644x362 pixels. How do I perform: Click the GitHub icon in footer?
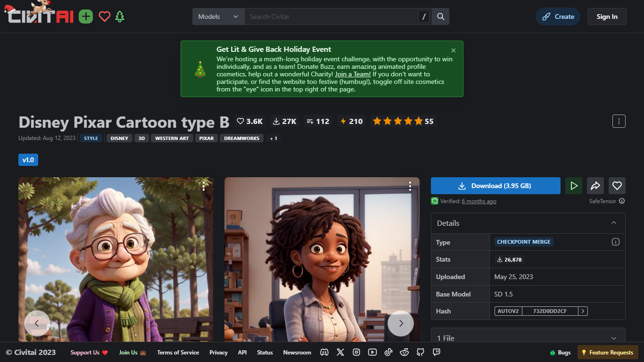click(421, 352)
